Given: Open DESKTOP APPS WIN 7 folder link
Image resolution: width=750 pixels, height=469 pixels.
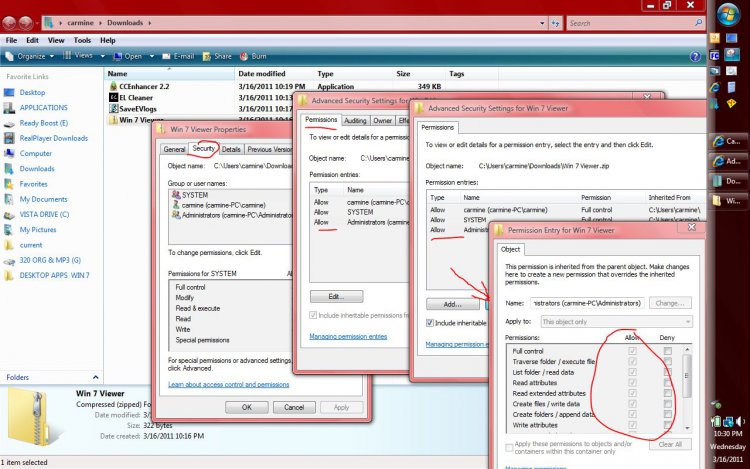Looking at the screenshot, I should [x=54, y=276].
